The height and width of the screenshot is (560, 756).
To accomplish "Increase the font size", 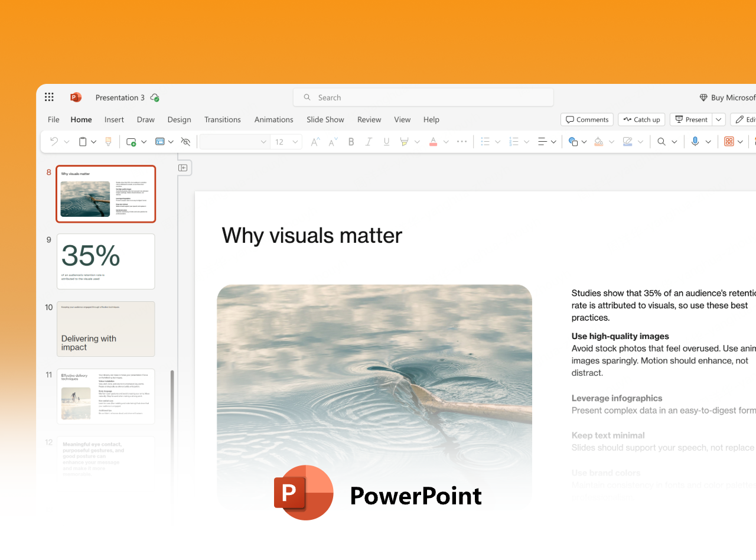I will point(315,142).
